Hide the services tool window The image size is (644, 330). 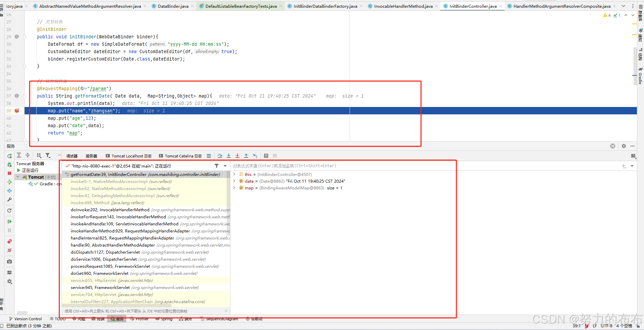click(633, 146)
